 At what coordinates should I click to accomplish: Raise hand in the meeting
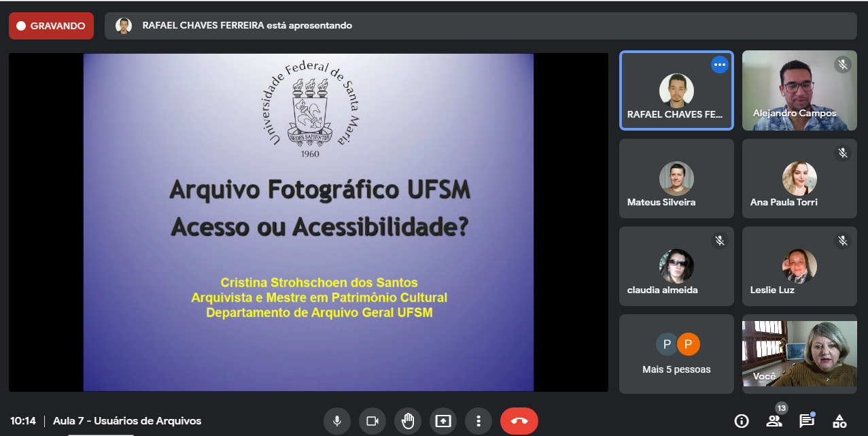coord(408,421)
